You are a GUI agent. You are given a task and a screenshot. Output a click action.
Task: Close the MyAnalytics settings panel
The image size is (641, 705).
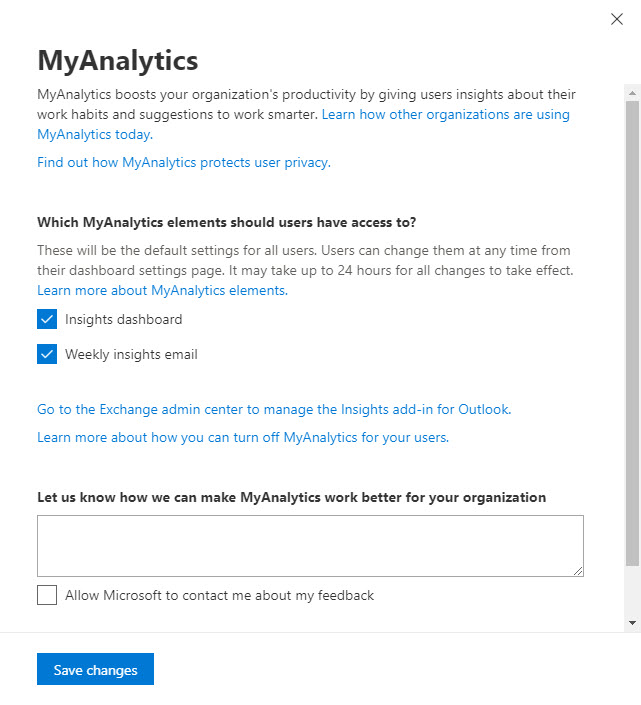(617, 19)
